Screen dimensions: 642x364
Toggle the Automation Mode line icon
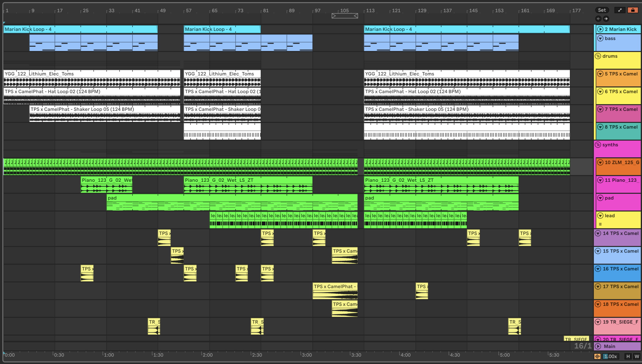point(620,10)
